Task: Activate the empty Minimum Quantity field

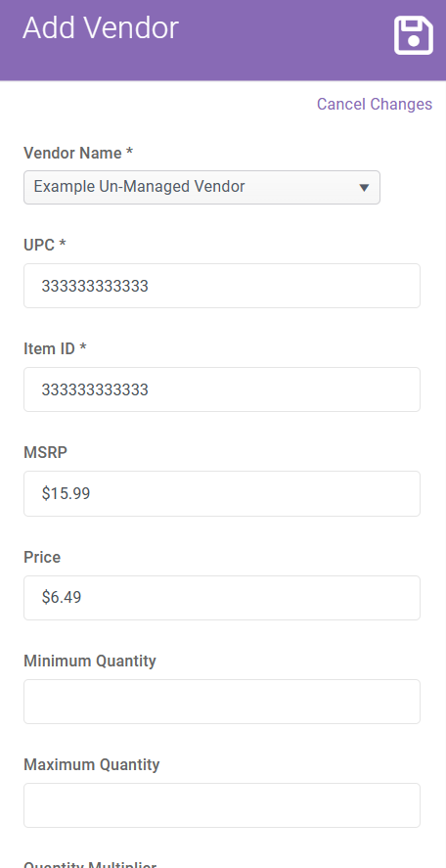Action: click(222, 702)
